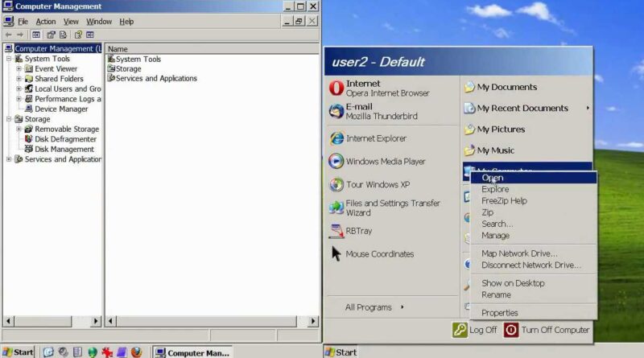Click the Properties toolbar icon
The width and height of the screenshot is (644, 358).
click(x=51, y=35)
